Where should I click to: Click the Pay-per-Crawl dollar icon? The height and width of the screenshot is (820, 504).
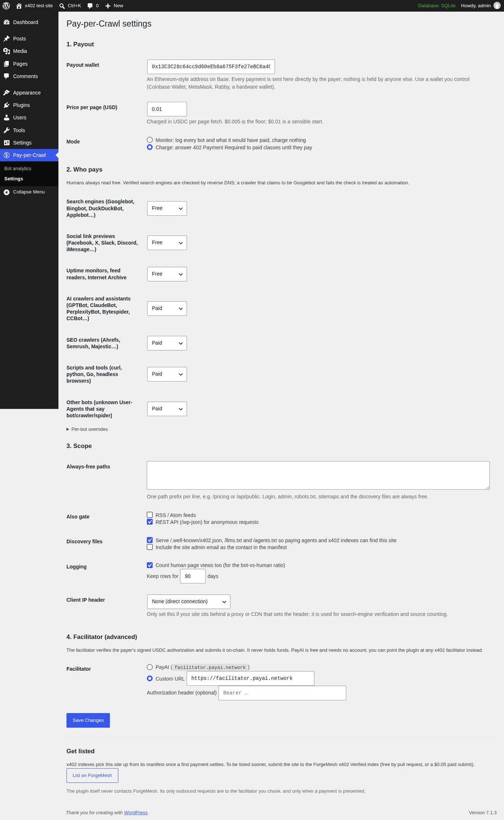[x=6, y=155]
